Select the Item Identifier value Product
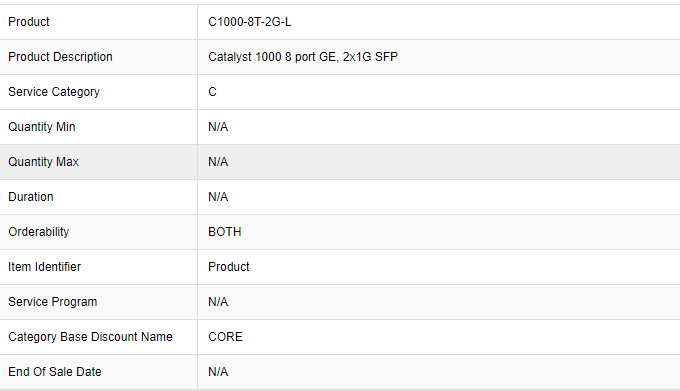This screenshot has height=391, width=680. 229,267
